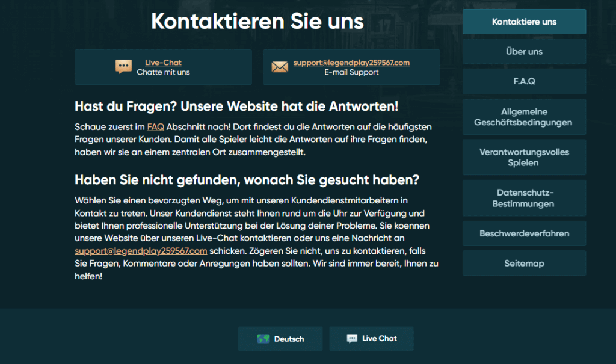The image size is (616, 364).
Task: Click the 'Kontaktieren Sie uns' heading
Action: click(x=257, y=21)
